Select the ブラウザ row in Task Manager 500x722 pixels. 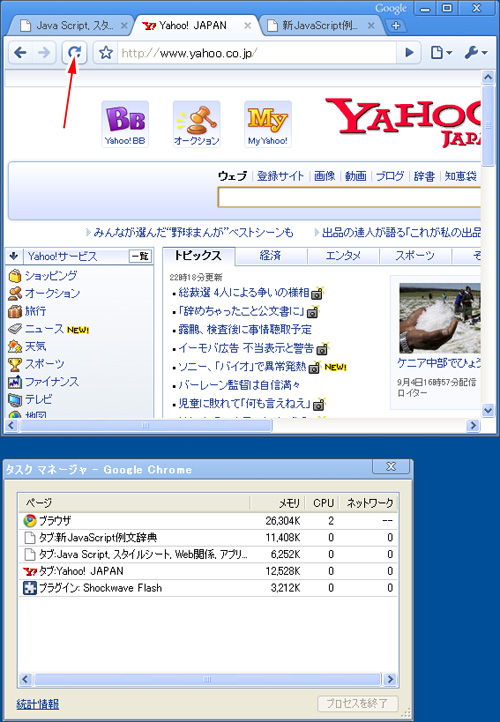coord(208,521)
